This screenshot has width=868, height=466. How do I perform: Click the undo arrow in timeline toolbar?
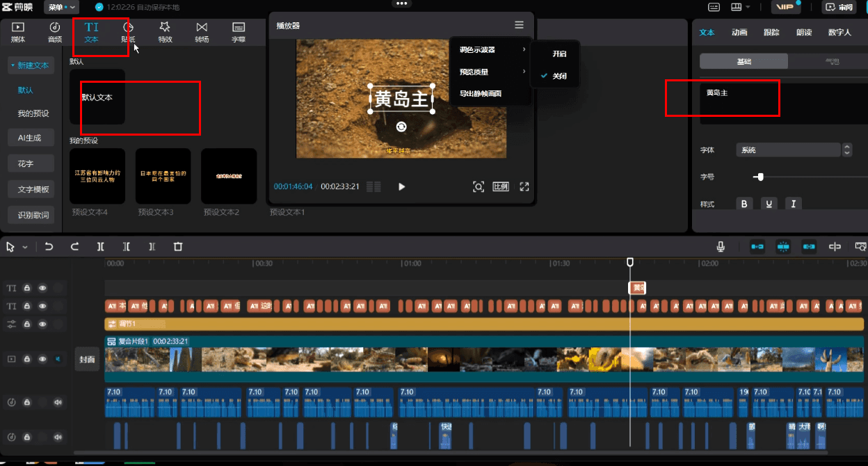click(x=49, y=246)
